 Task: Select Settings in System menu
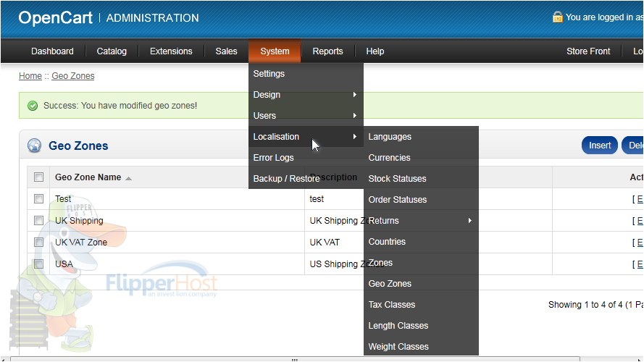coord(306,74)
